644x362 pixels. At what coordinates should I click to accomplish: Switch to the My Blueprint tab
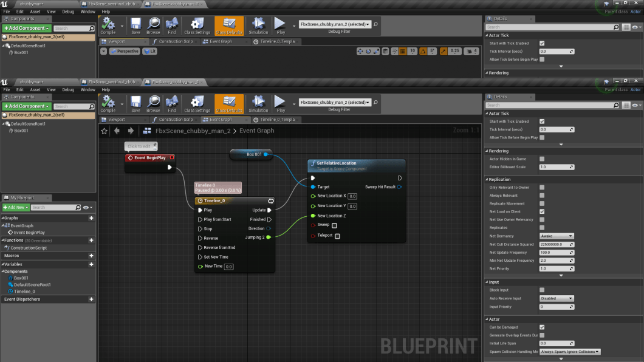[x=22, y=198]
